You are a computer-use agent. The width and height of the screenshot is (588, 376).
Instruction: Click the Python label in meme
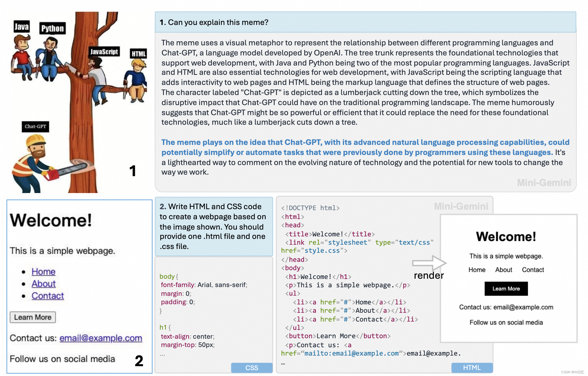(x=52, y=28)
